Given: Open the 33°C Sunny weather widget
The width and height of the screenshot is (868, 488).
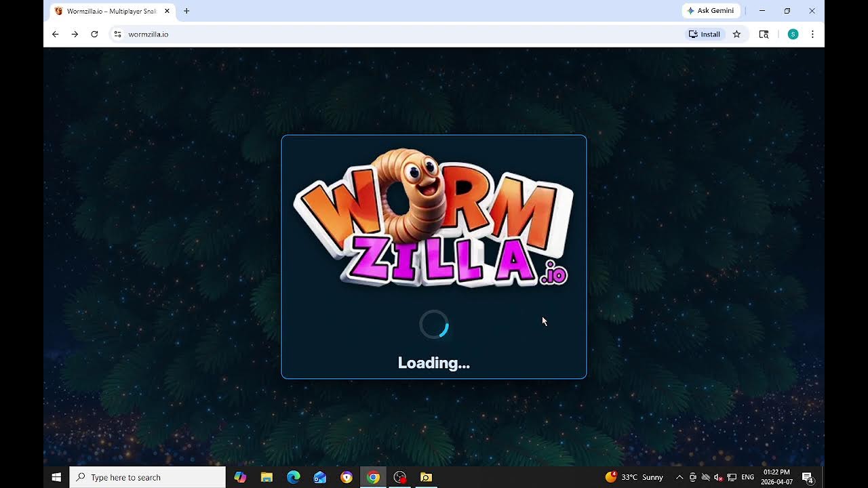Looking at the screenshot, I should click(x=634, y=477).
